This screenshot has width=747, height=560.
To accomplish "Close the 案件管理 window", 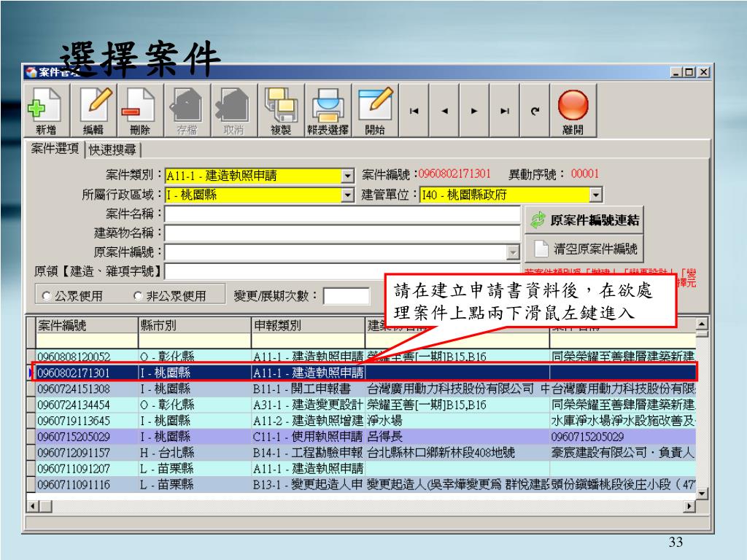I will pos(704,72).
